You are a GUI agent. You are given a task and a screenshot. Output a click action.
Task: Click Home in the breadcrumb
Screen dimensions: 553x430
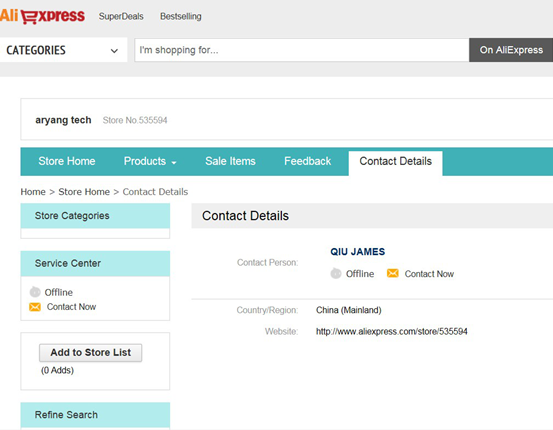[x=33, y=192]
